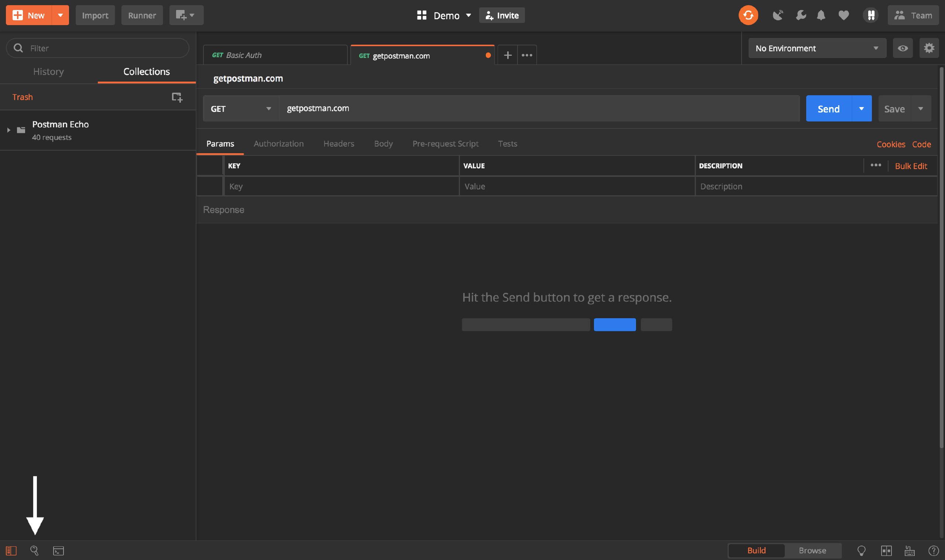The width and height of the screenshot is (945, 560).
Task: Click the Invite button
Action: tap(502, 15)
